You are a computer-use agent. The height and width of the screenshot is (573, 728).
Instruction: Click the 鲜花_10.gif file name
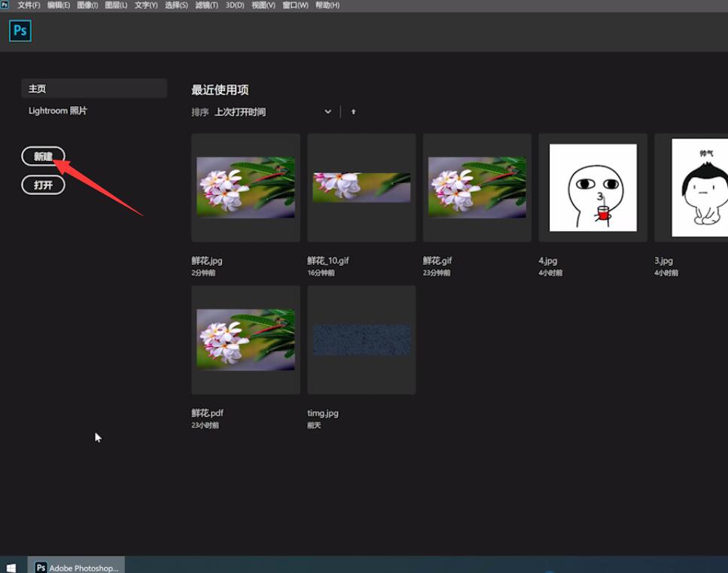tap(327, 261)
